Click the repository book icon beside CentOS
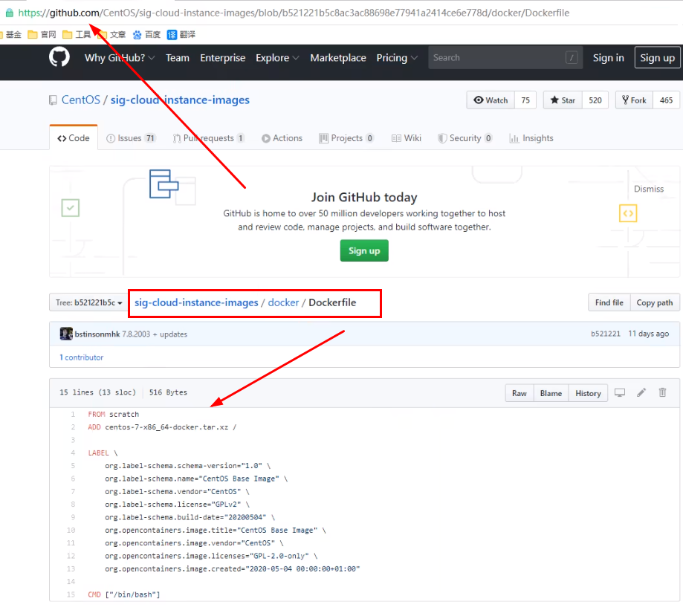Image resolution: width=683 pixels, height=616 pixels. tap(53, 100)
